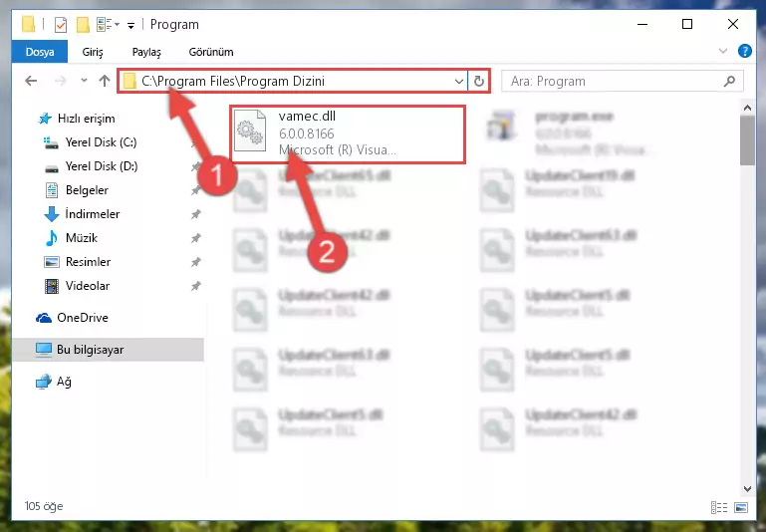Maximize the Program window

(687, 24)
